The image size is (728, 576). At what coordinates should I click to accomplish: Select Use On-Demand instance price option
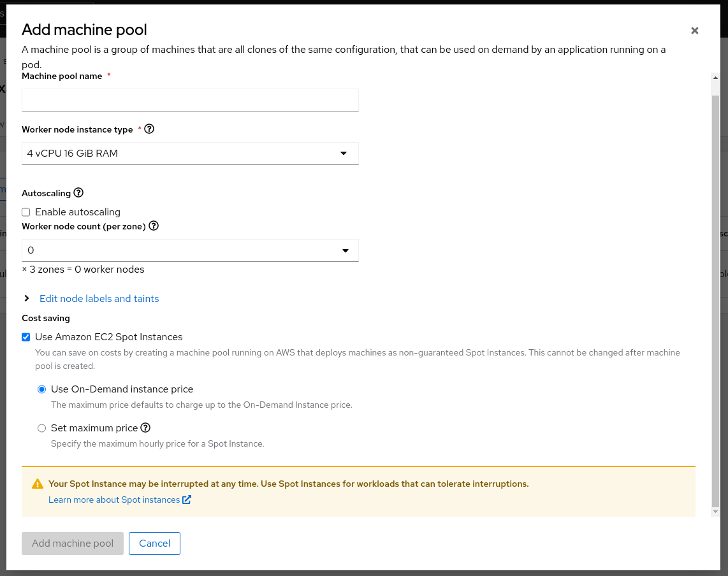42,389
